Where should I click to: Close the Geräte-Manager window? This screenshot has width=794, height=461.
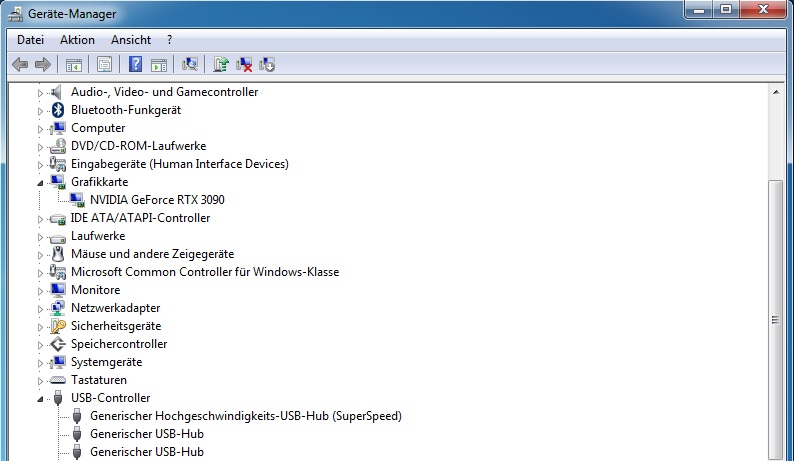764,10
